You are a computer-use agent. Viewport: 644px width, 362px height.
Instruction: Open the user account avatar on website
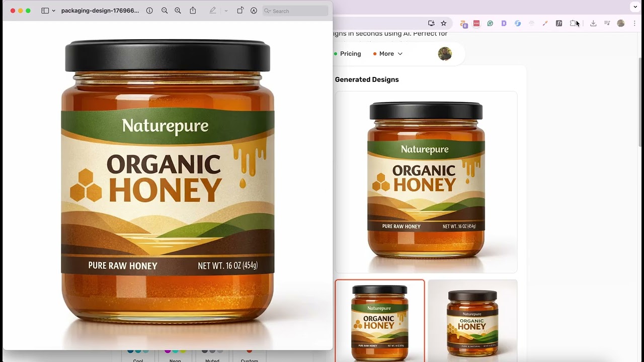(x=445, y=54)
